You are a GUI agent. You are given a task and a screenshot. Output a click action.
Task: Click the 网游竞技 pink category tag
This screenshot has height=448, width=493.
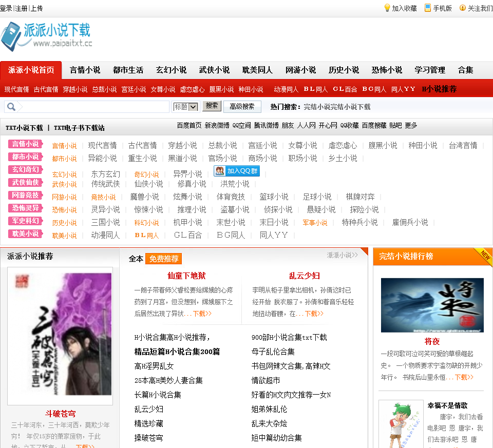pyautogui.click(x=26, y=196)
